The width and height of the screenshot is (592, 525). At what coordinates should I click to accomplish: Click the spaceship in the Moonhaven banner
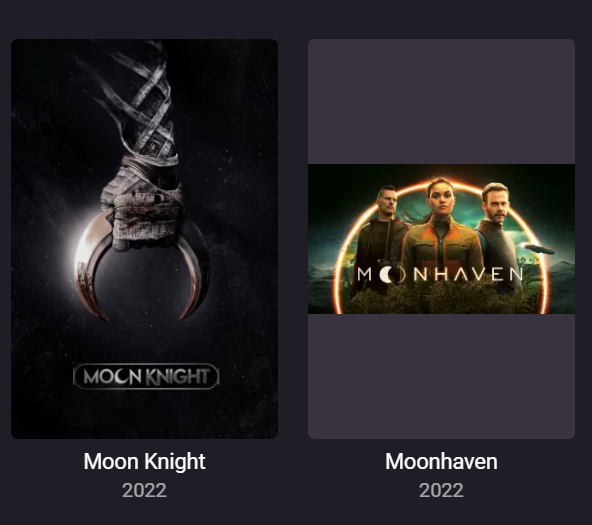coord(539,249)
